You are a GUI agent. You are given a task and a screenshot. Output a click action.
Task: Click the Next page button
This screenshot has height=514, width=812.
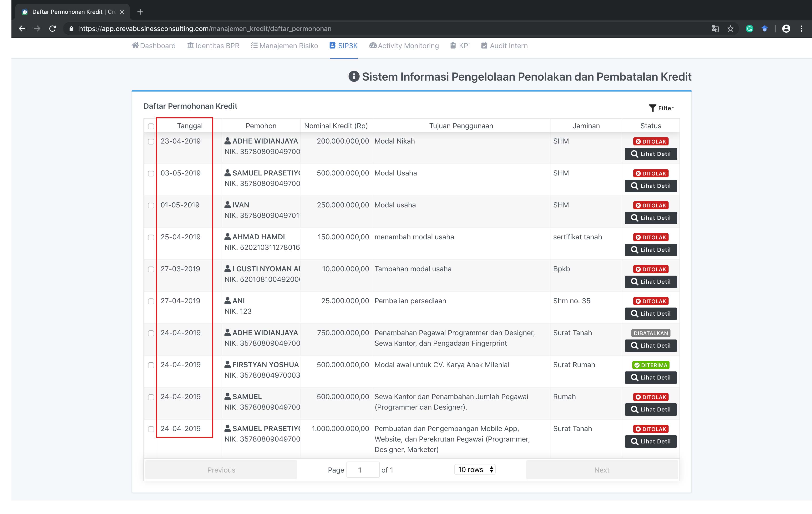click(602, 470)
